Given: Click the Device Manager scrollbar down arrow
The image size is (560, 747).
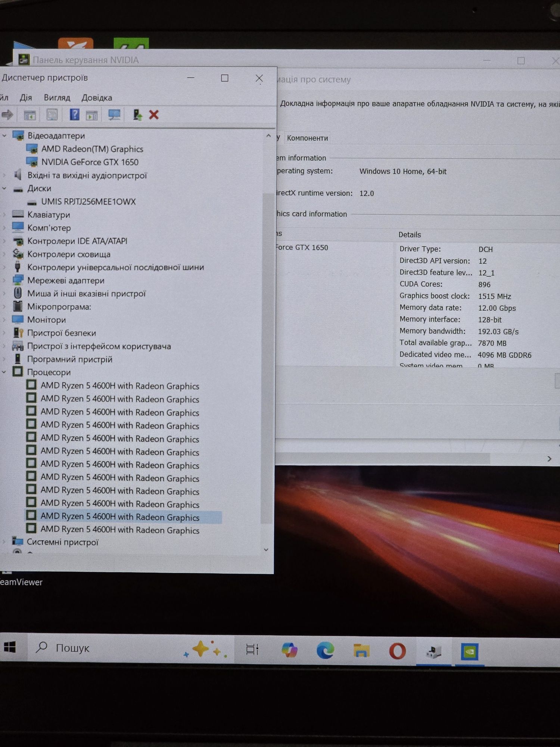Looking at the screenshot, I should (266, 549).
